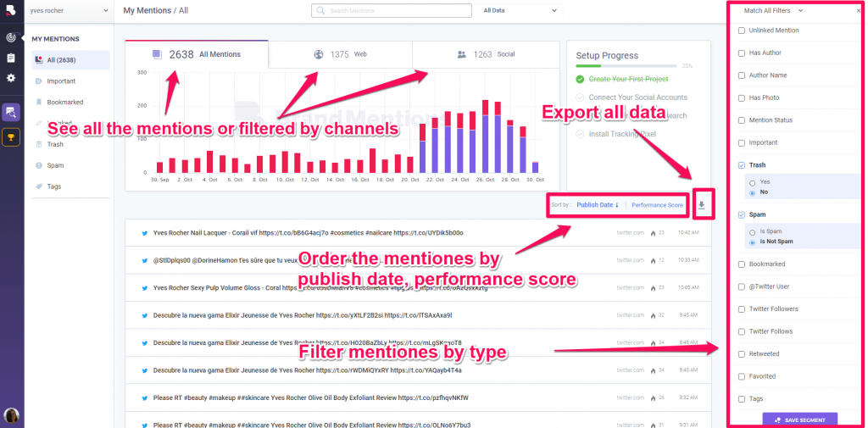The height and width of the screenshot is (428, 868).
Task: Sort by Publish Date
Action: tap(598, 205)
